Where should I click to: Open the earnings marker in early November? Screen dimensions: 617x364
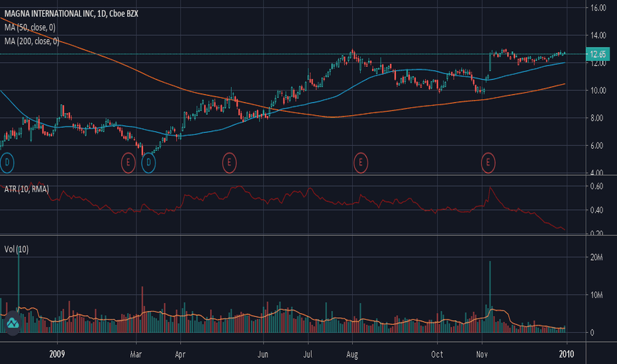click(488, 163)
